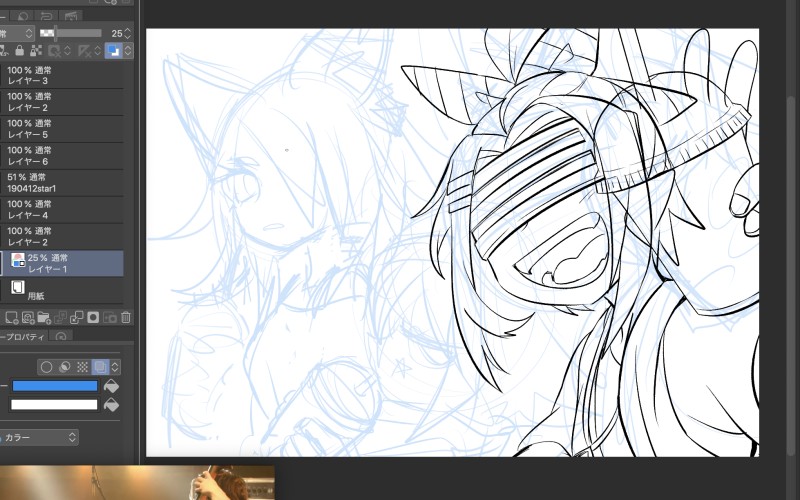Open the undo-arrow palette tab

[46, 16]
